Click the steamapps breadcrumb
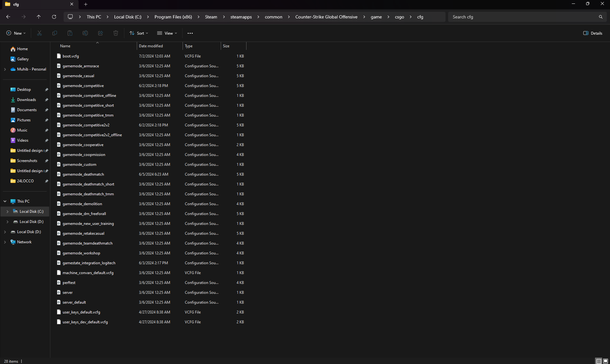The width and height of the screenshot is (610, 364). pos(241,17)
